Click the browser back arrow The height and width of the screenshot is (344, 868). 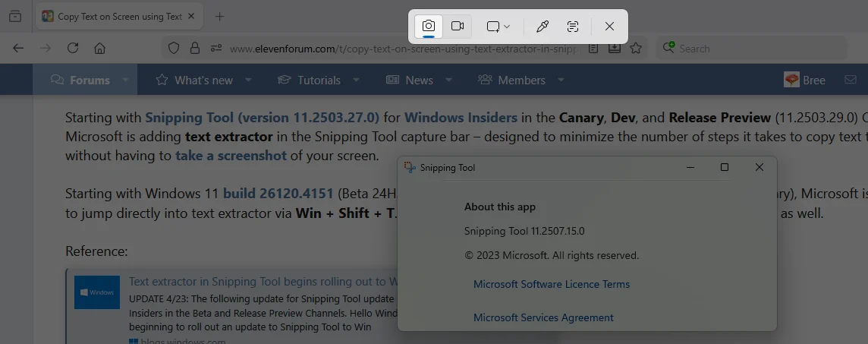pyautogui.click(x=18, y=48)
